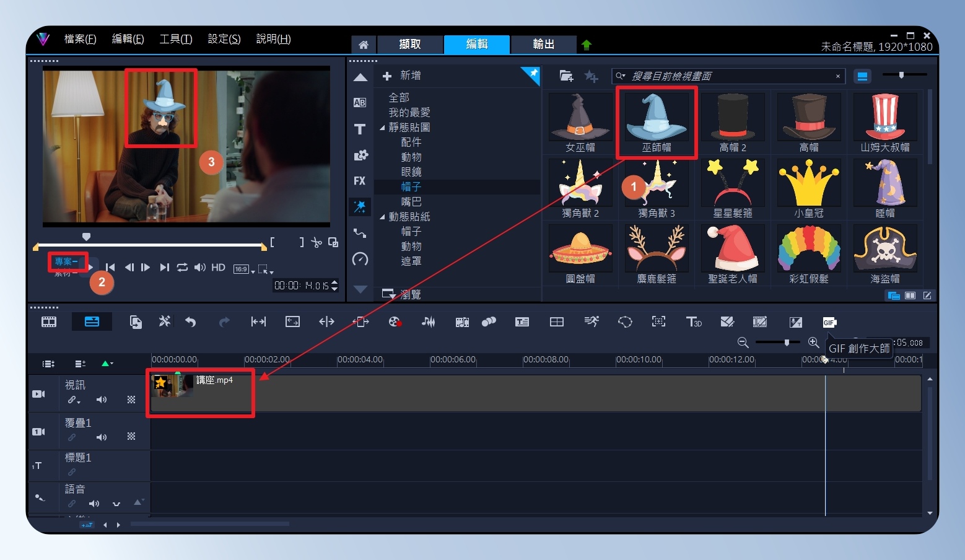This screenshot has height=560, width=965.
Task: Zoom in the timeline with plus magnifier
Action: pyautogui.click(x=814, y=343)
